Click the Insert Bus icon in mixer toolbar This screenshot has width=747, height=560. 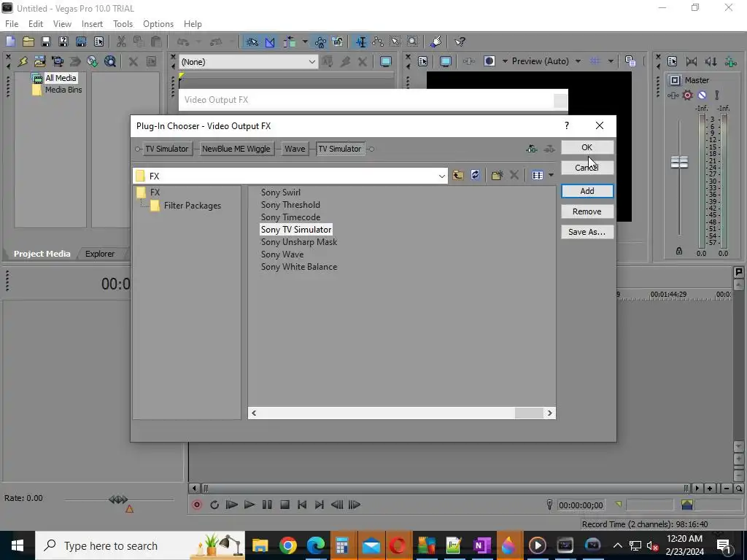(730, 61)
